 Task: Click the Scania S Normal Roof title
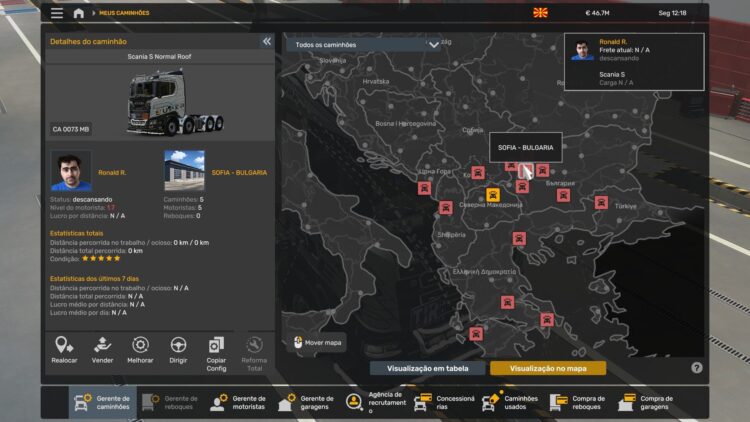(159, 56)
